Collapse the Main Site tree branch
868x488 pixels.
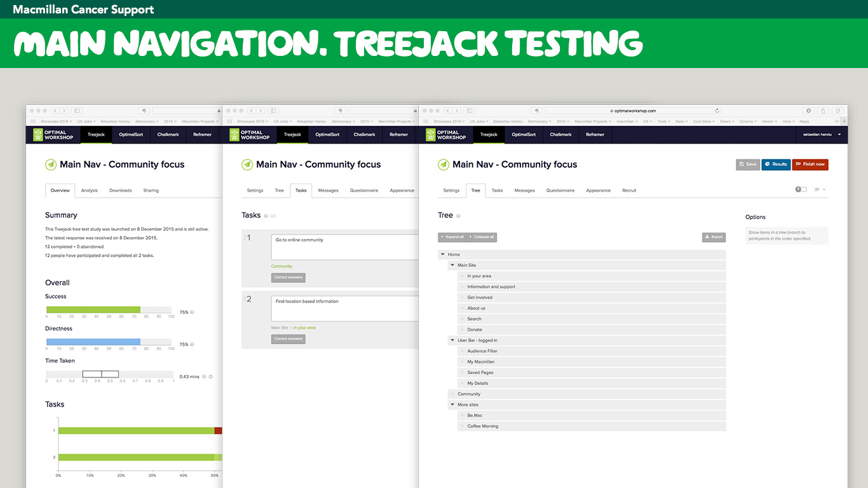tap(452, 265)
